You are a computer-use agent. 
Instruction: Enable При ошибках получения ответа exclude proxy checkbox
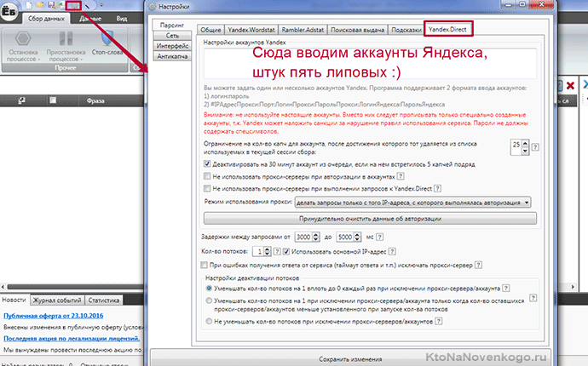coord(204,265)
